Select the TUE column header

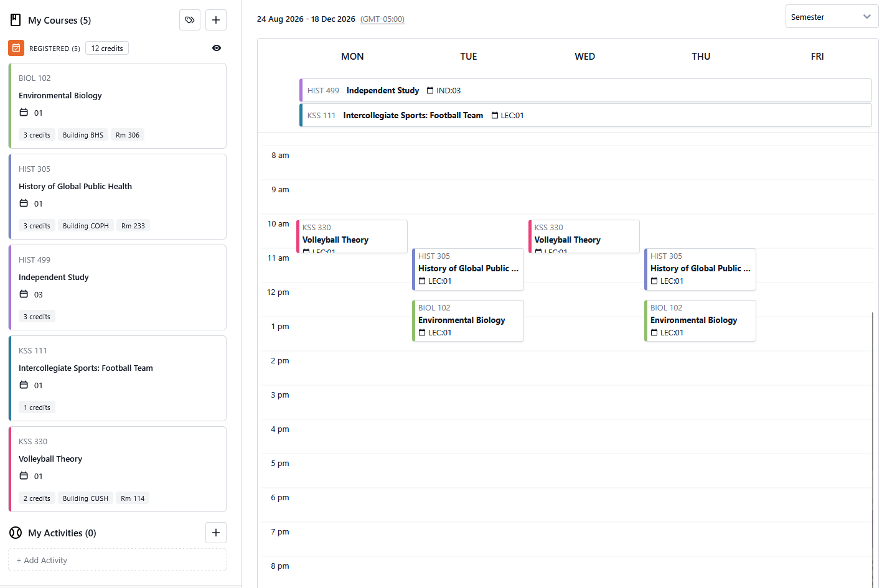[469, 57]
